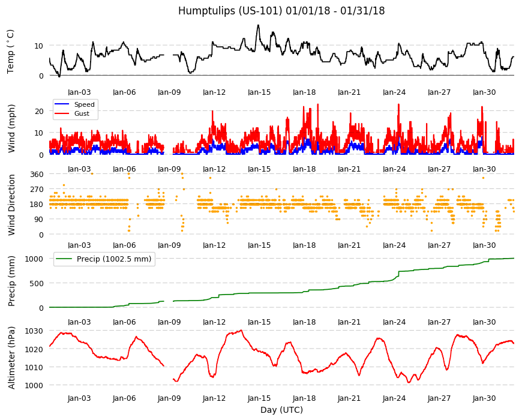Click the 1030 tick on altimeter axis
522x420 pixels.
[34, 331]
